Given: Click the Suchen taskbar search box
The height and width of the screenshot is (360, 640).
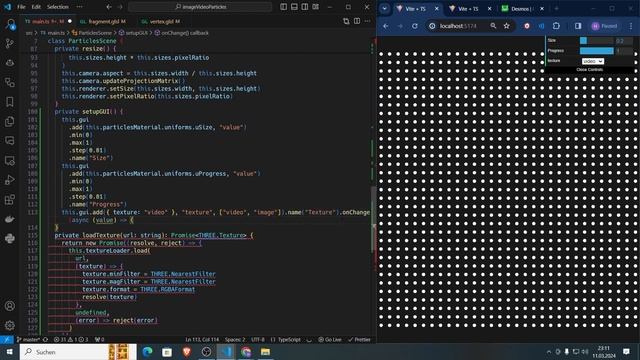Looking at the screenshot, I should tap(78, 352).
